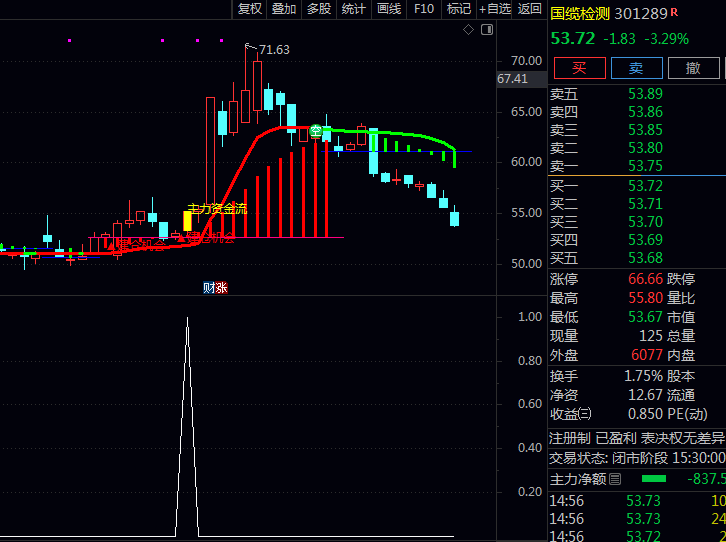The height and width of the screenshot is (542, 726).
Task: Click the 涨 info marker below the chart
Action: [221, 288]
